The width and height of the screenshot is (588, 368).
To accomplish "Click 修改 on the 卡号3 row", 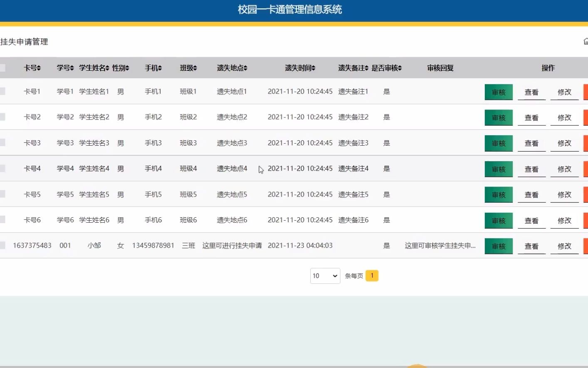I will (x=564, y=143).
